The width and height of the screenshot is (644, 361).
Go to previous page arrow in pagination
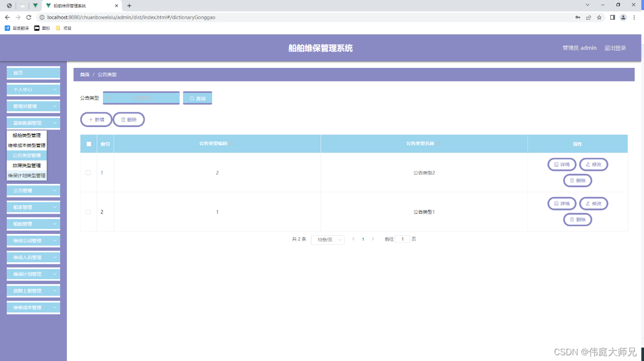pos(353,239)
